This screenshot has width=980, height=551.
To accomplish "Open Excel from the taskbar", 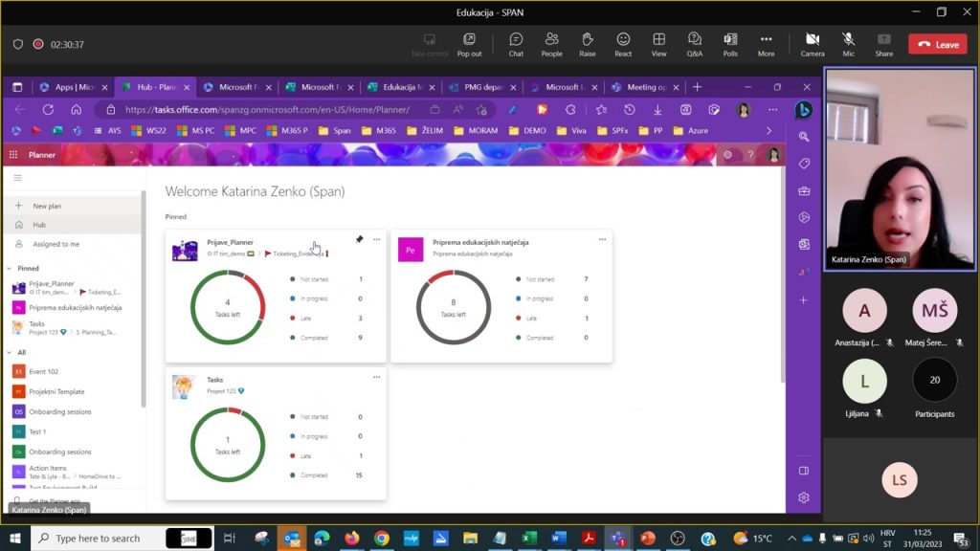I will (x=528, y=538).
